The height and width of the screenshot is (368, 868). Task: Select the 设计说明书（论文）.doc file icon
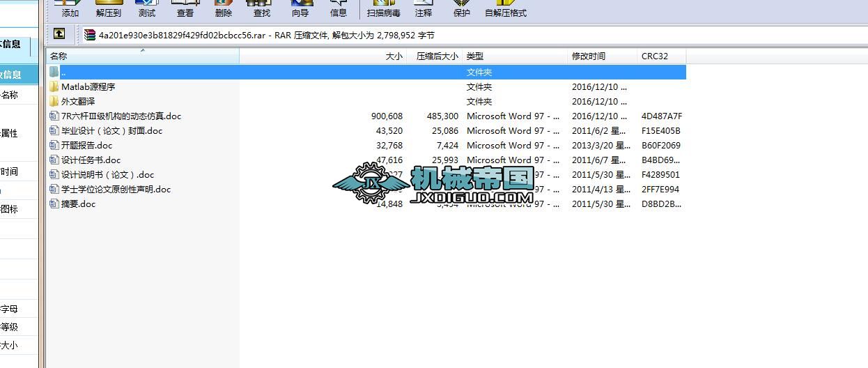click(54, 174)
